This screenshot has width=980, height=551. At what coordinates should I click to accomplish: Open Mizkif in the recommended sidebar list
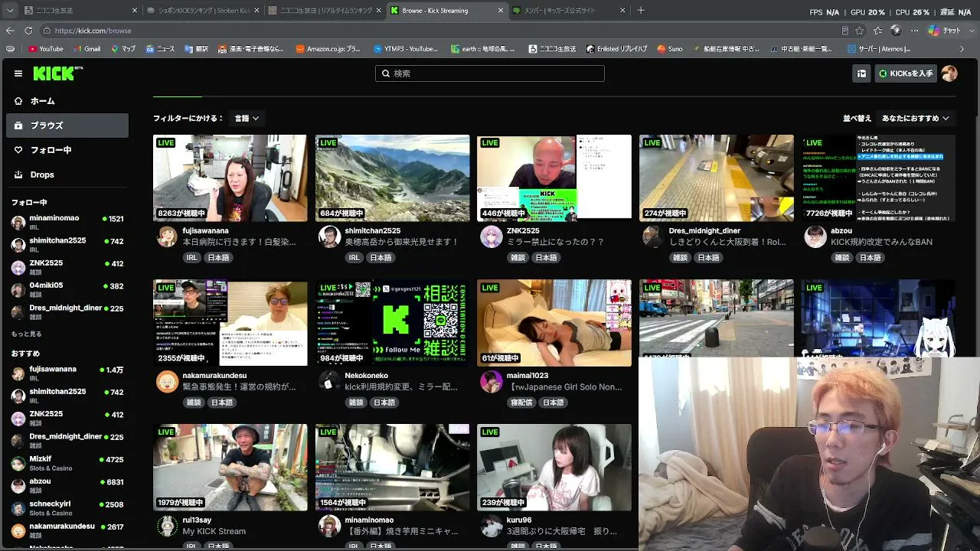tap(67, 463)
